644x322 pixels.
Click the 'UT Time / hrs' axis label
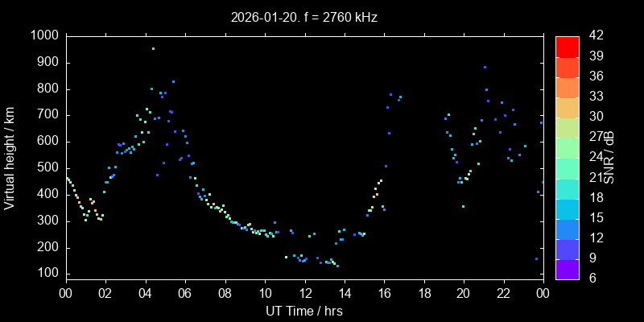click(x=304, y=310)
